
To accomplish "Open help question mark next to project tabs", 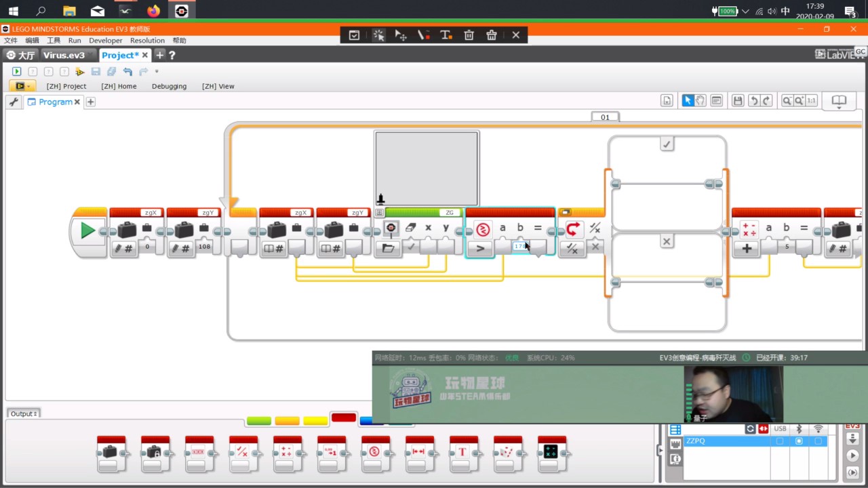I will (172, 56).
